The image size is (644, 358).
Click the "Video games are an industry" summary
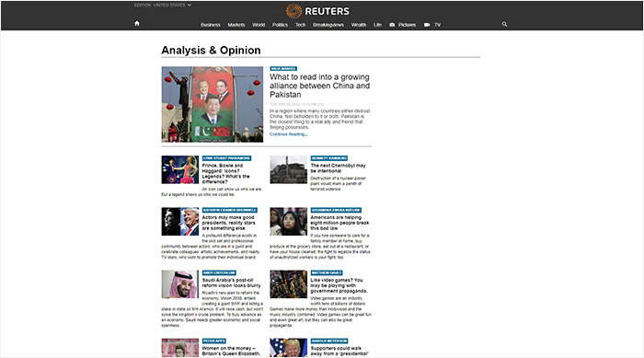click(320, 312)
